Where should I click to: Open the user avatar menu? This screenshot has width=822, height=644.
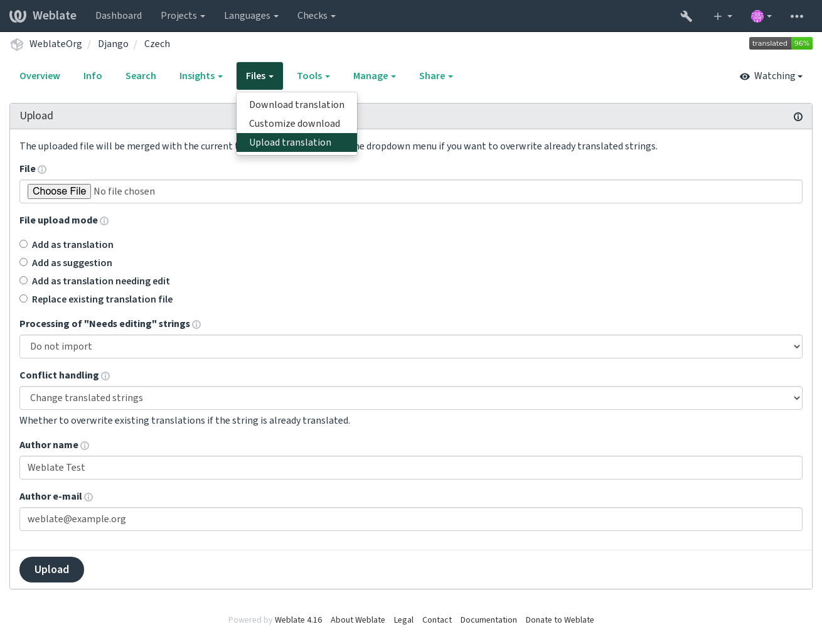(x=761, y=16)
